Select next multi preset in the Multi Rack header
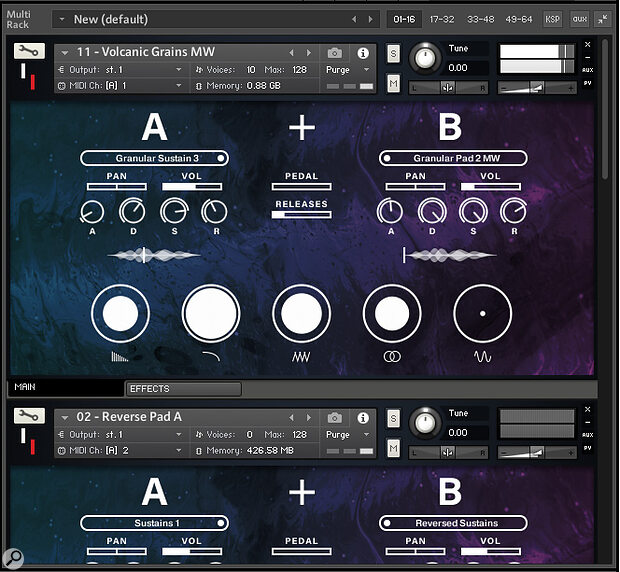 point(370,19)
